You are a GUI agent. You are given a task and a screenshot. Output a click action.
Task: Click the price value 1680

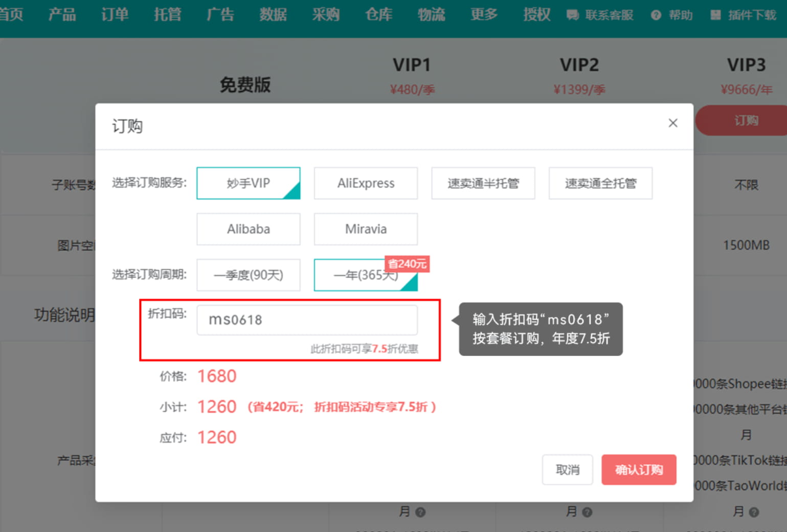217,376
